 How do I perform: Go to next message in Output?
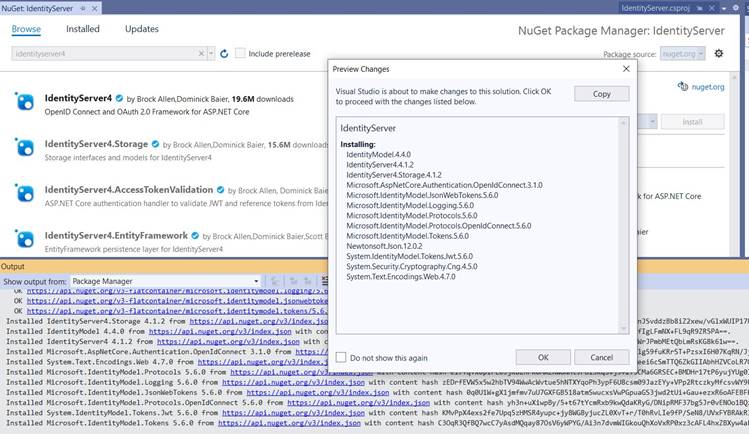click(x=308, y=281)
